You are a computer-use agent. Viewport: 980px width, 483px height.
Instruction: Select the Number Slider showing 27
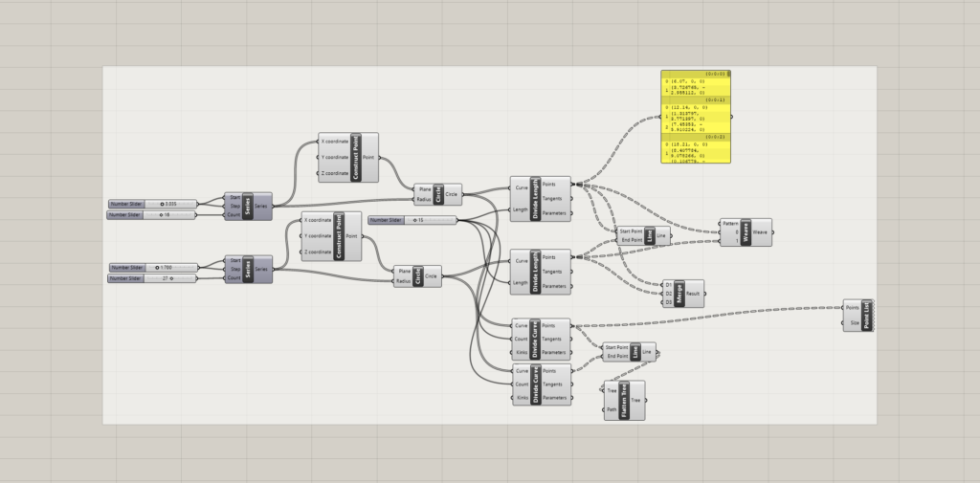pos(152,278)
